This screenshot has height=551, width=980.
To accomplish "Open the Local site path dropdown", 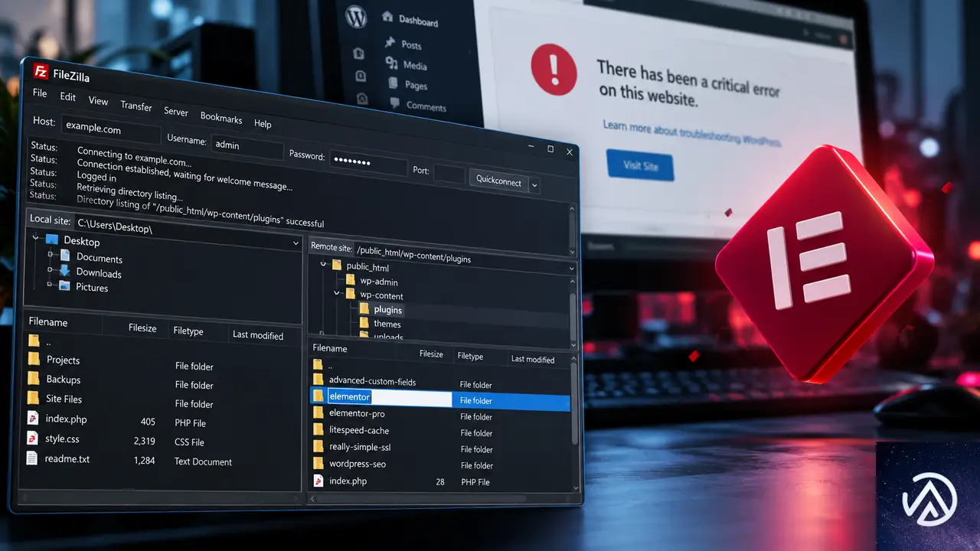I will point(296,243).
